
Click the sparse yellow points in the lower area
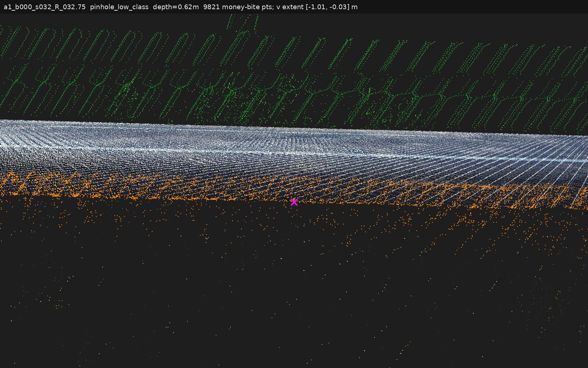(x=294, y=294)
